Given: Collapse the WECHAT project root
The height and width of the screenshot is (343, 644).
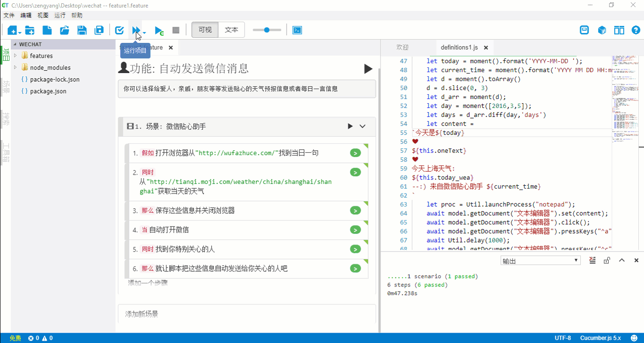Looking at the screenshot, I should (15, 44).
